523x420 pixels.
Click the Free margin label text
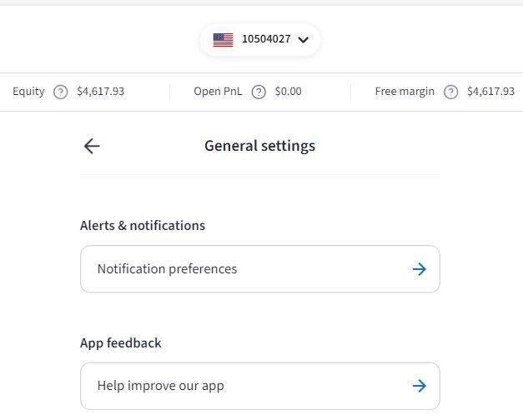405,92
